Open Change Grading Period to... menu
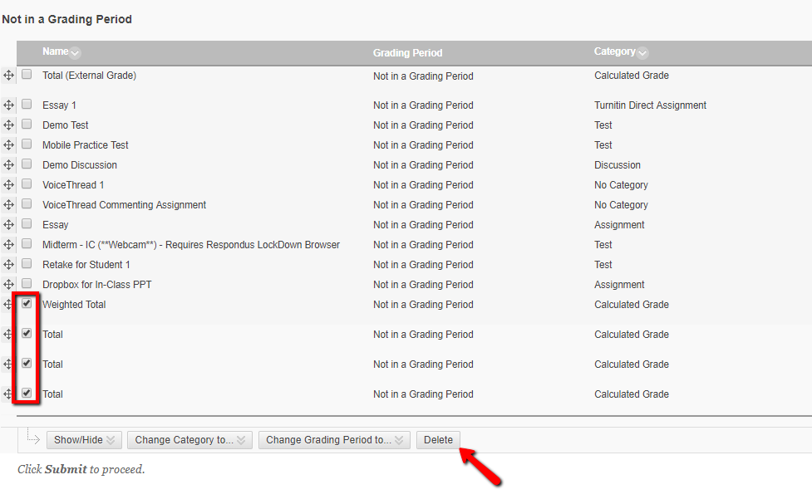 coord(334,440)
